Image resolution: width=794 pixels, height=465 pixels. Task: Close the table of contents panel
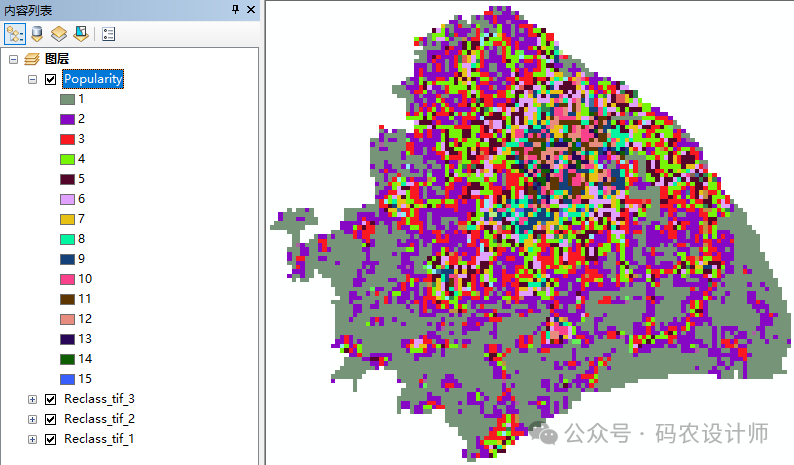tap(250, 9)
